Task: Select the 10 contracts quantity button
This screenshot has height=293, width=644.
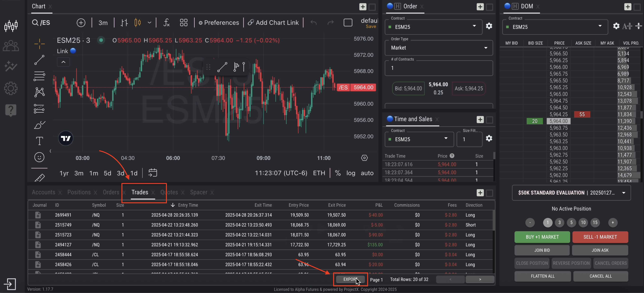Action: click(x=583, y=222)
